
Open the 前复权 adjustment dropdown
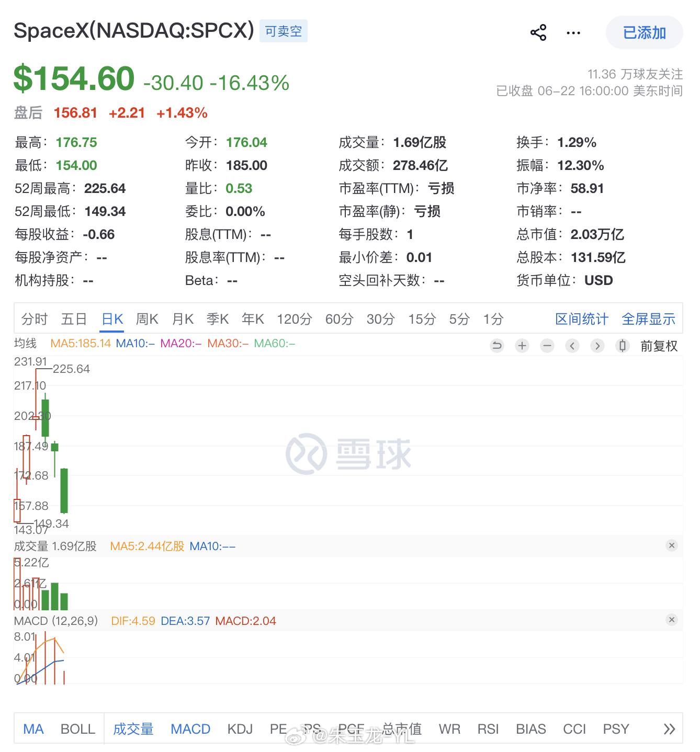tap(659, 346)
